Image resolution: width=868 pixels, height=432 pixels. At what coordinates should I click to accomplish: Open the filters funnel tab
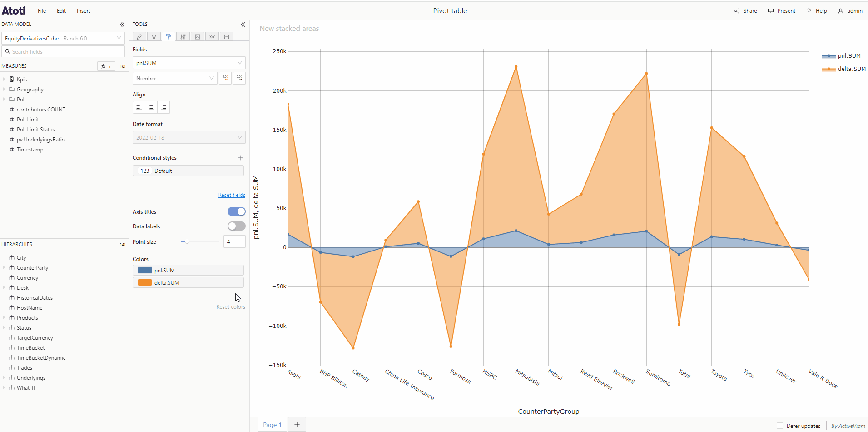click(x=154, y=37)
